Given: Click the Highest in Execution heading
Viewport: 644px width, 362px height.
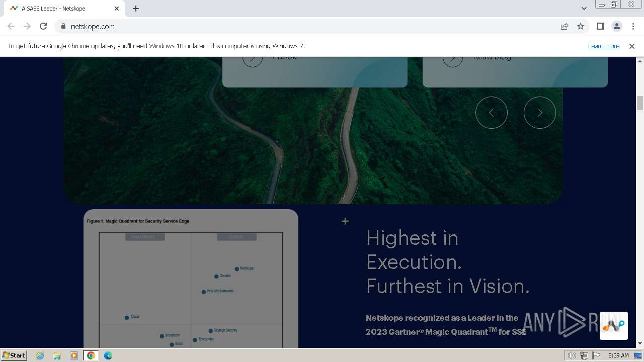Looking at the screenshot, I should [448, 262].
